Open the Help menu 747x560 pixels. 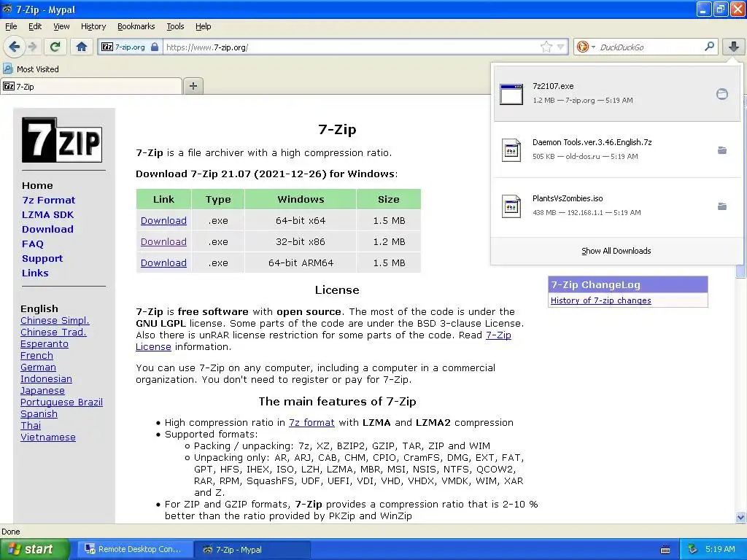pos(204,26)
